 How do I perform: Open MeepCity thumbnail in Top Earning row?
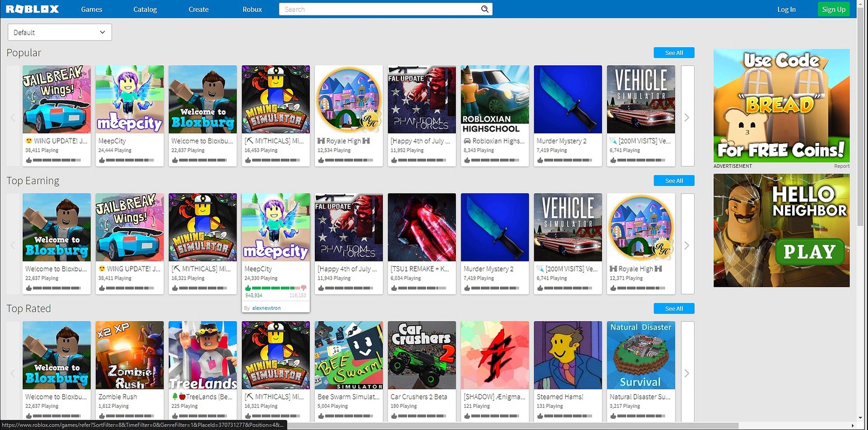[276, 227]
